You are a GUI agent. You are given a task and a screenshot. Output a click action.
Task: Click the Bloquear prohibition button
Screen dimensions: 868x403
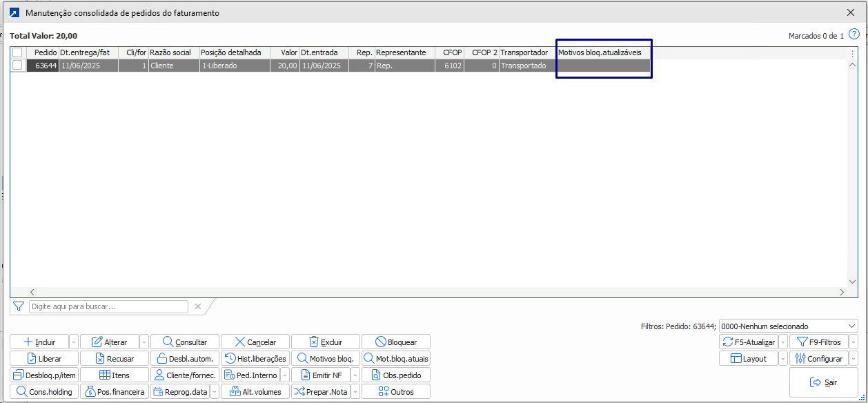coord(396,342)
